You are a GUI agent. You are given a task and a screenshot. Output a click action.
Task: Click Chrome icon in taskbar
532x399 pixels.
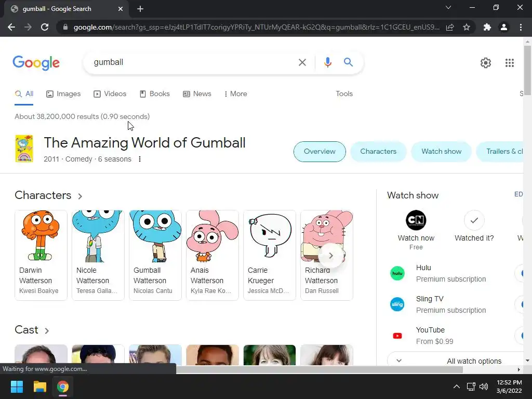pos(62,387)
